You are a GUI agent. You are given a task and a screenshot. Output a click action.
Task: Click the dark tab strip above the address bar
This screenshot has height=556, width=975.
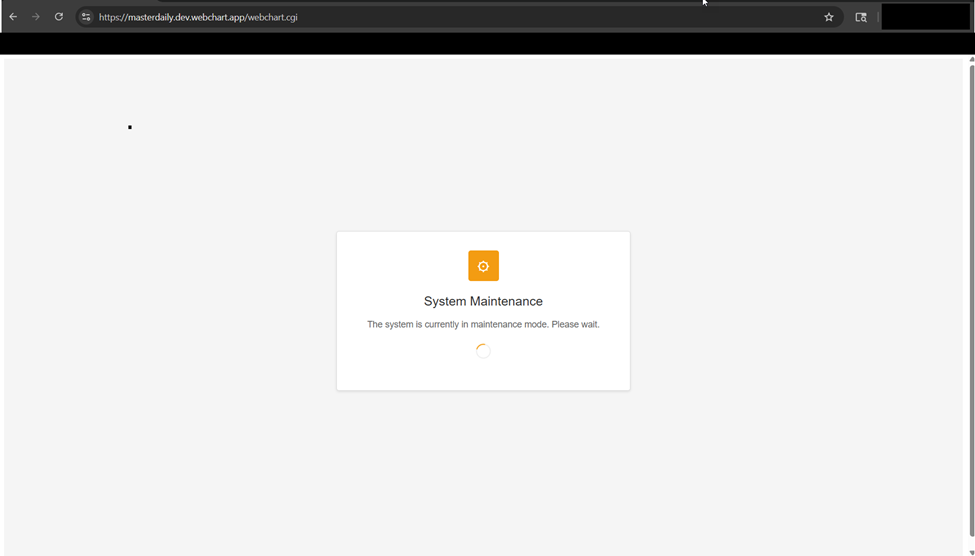point(400,2)
